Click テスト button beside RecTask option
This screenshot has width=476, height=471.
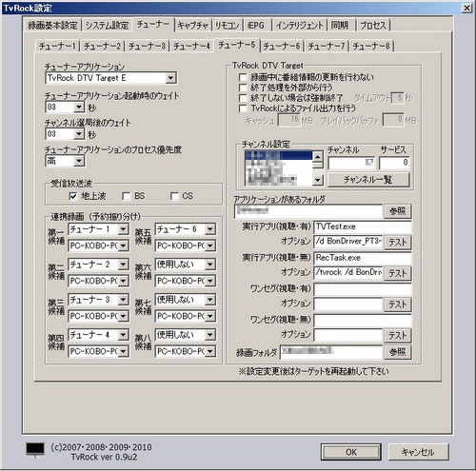(x=398, y=273)
